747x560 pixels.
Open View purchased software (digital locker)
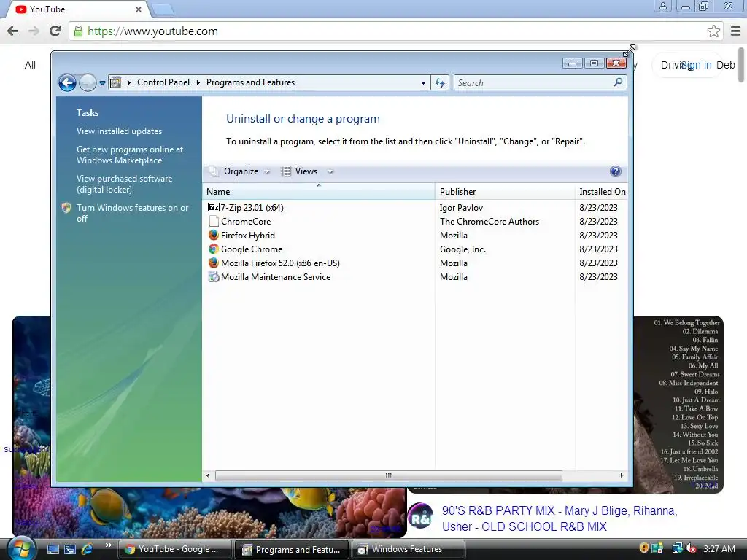124,184
